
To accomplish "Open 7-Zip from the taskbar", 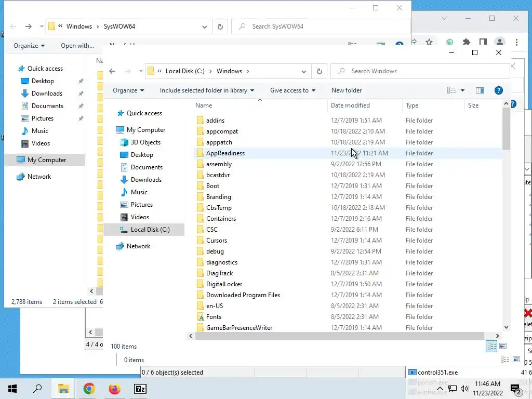I will tap(140, 389).
